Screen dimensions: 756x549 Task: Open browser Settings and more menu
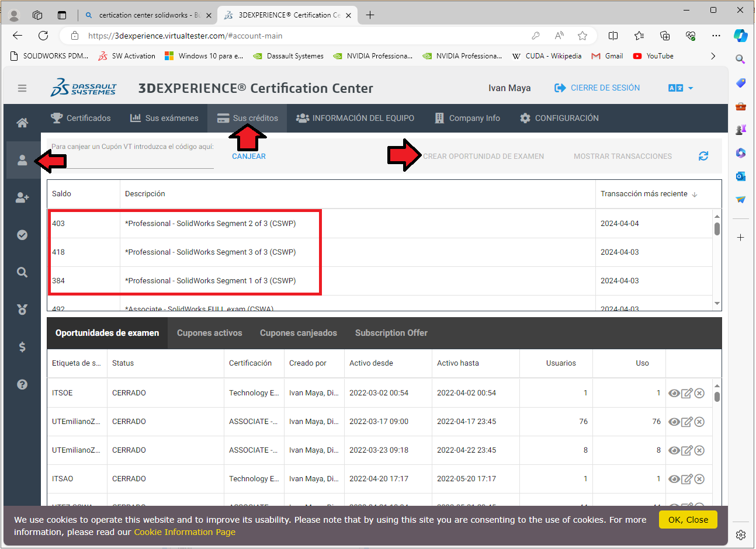tap(716, 36)
